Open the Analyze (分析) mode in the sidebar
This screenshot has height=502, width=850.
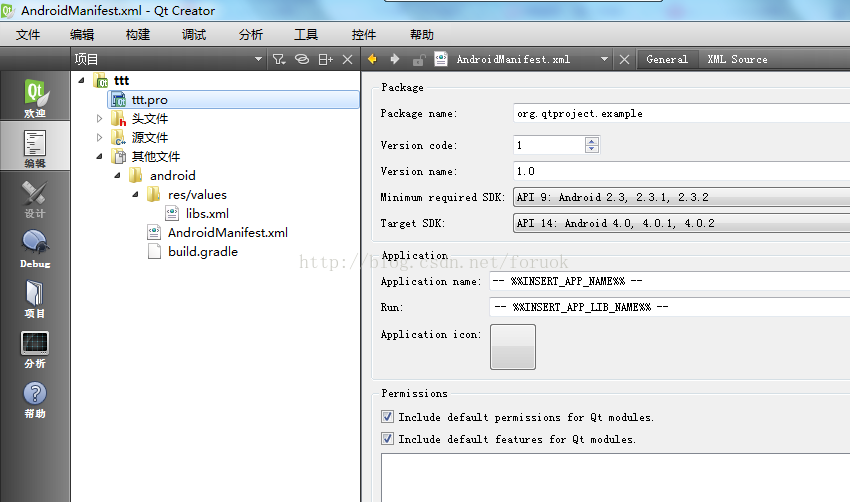click(x=35, y=349)
